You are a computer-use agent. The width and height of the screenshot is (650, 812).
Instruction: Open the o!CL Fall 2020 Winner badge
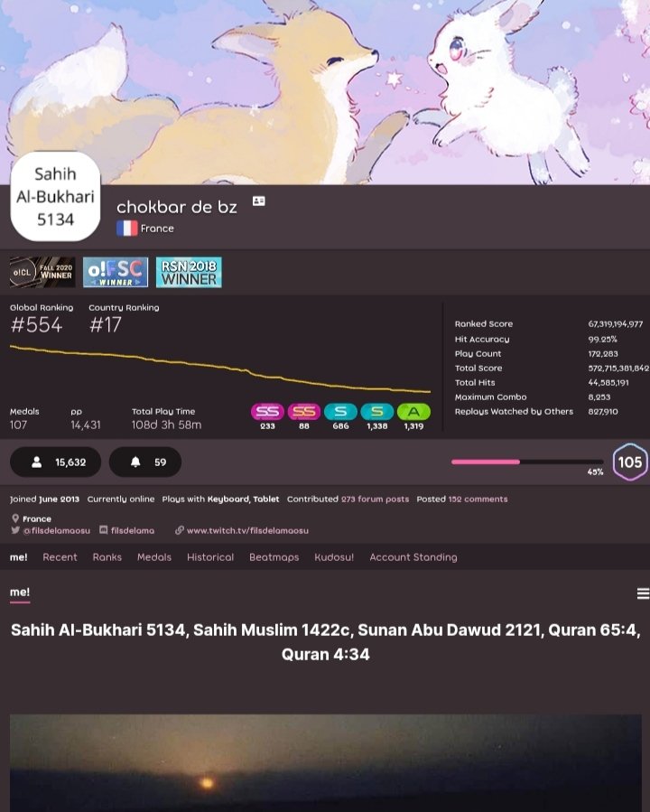(42, 272)
